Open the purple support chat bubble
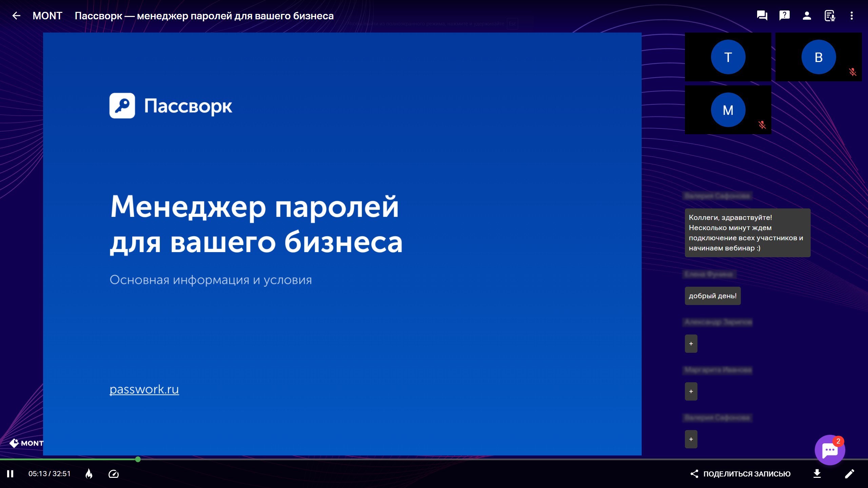The width and height of the screenshot is (868, 488). 830,450
